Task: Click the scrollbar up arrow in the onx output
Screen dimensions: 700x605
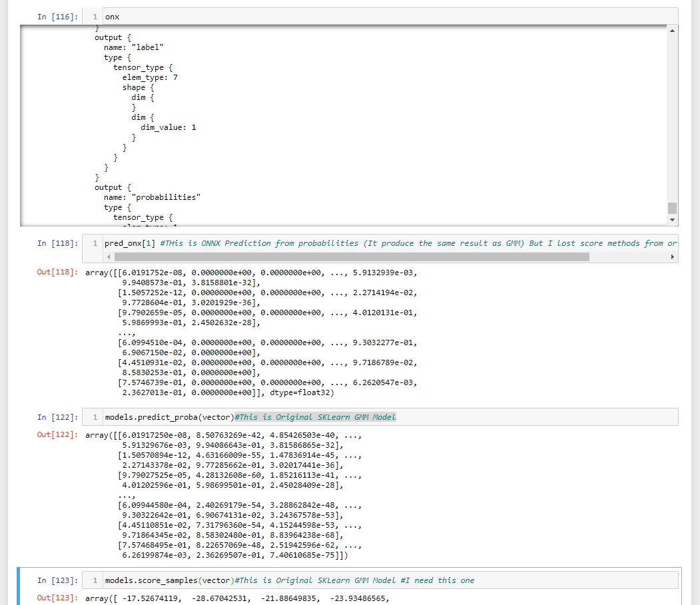Action: [x=672, y=30]
